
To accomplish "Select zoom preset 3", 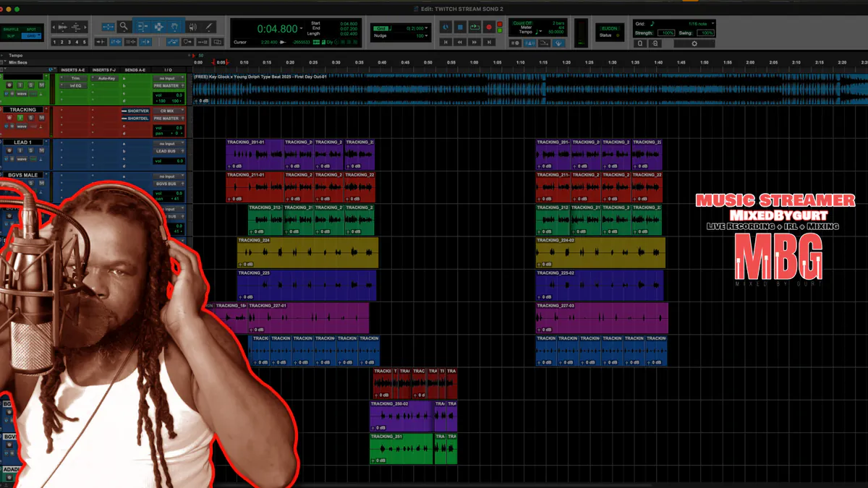I will pos(69,42).
